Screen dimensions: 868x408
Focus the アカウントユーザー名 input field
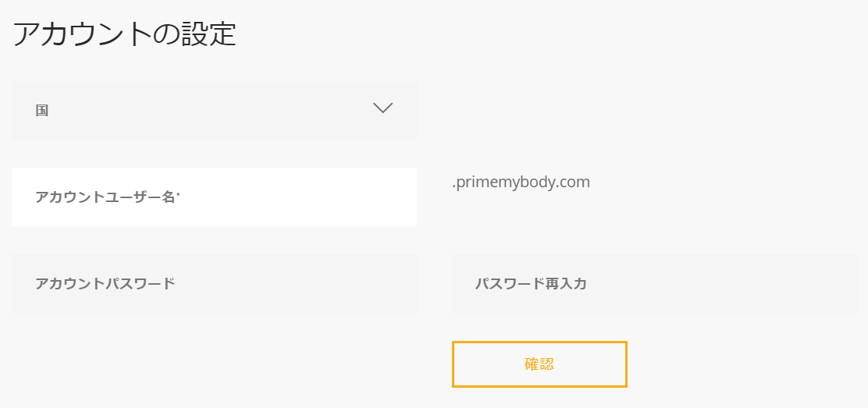pyautogui.click(x=214, y=197)
